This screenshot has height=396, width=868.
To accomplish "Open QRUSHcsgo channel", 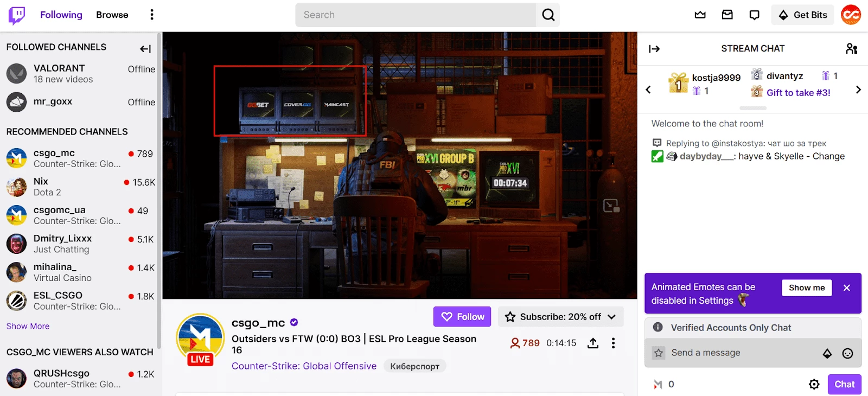I will point(81,379).
